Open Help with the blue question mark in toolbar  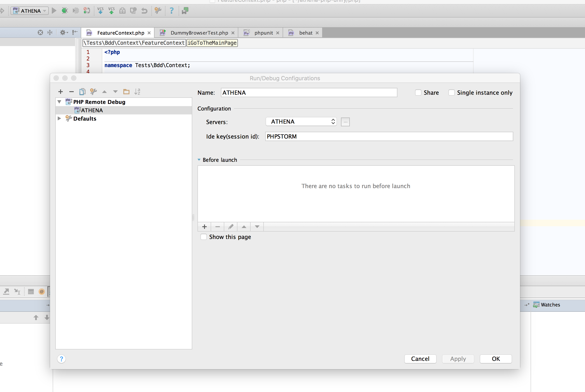(171, 11)
